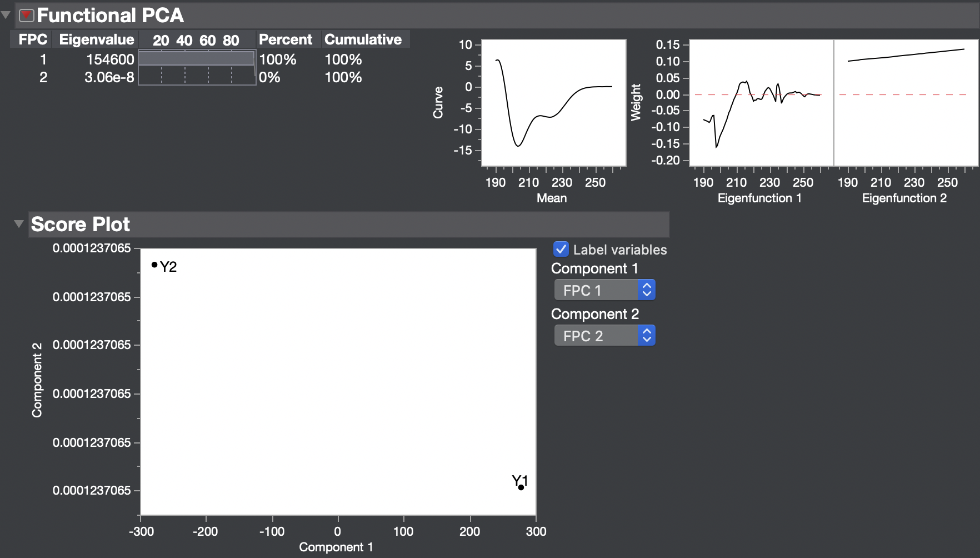
Task: Click the Mean curve plot
Action: coord(553,102)
